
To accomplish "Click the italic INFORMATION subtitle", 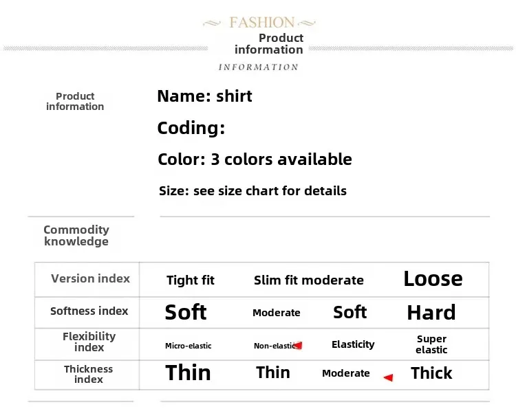I will [258, 67].
